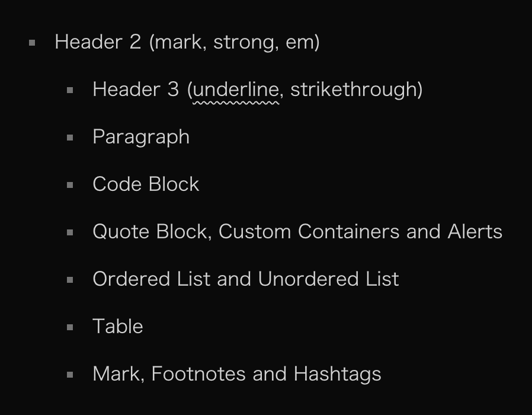Click the bullet marker beside Code Block

click(70, 185)
